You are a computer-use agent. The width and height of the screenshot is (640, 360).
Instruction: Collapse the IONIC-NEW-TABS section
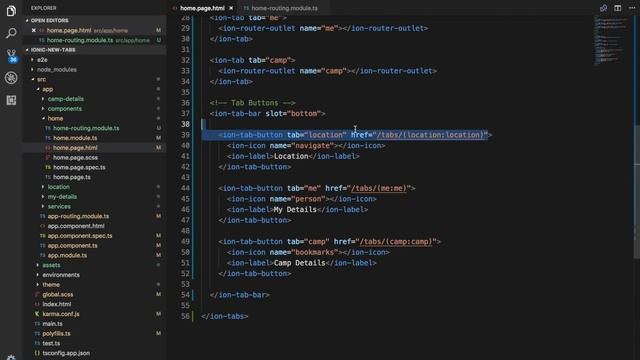pos(53,50)
